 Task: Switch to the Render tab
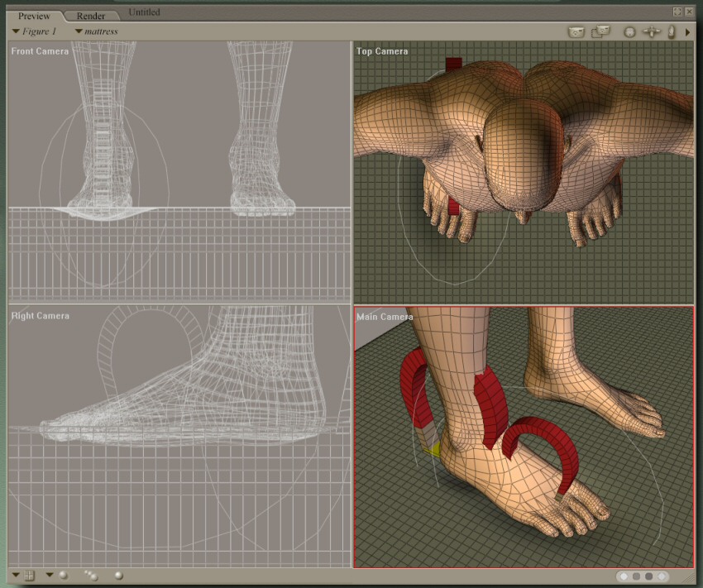click(91, 15)
